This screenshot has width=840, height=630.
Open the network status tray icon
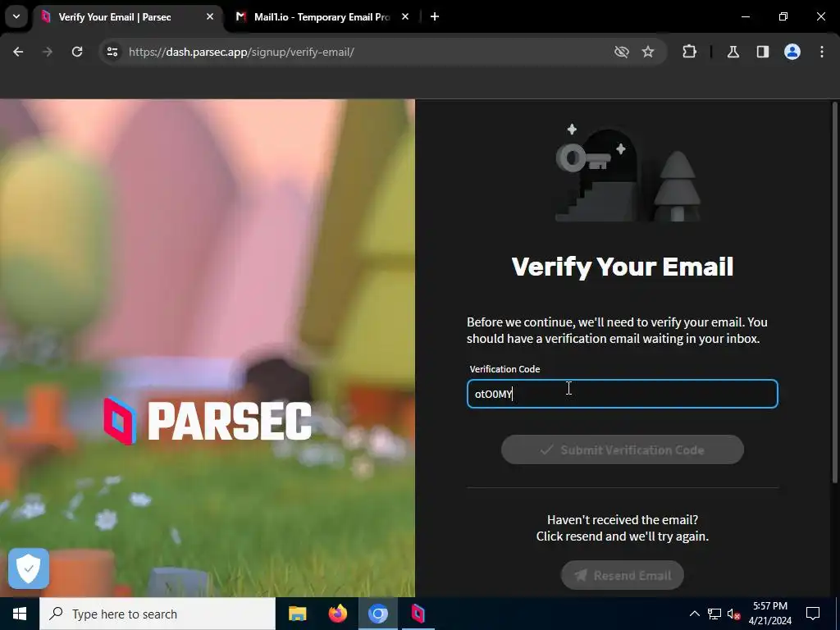(x=714, y=614)
